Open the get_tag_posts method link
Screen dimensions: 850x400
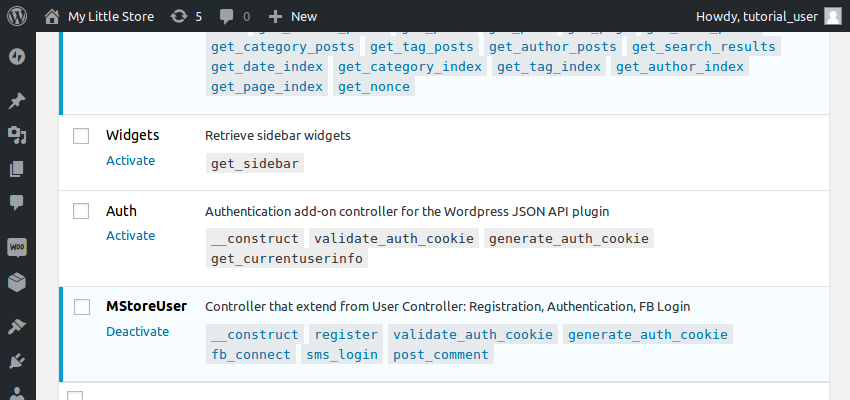click(x=422, y=47)
